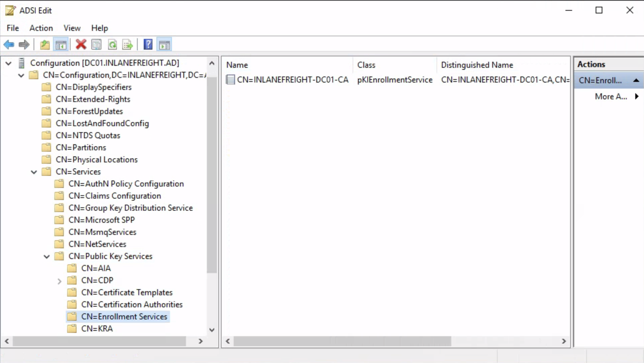Toggle Show/Hide Action Pane toolbar button
The height and width of the screenshot is (363, 644).
[164, 45]
